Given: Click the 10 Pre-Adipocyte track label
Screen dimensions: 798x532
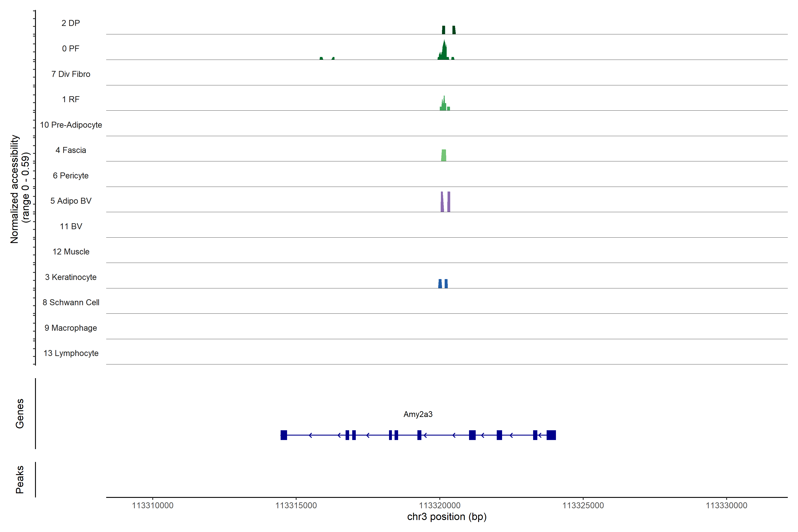Looking at the screenshot, I should pos(71,125).
